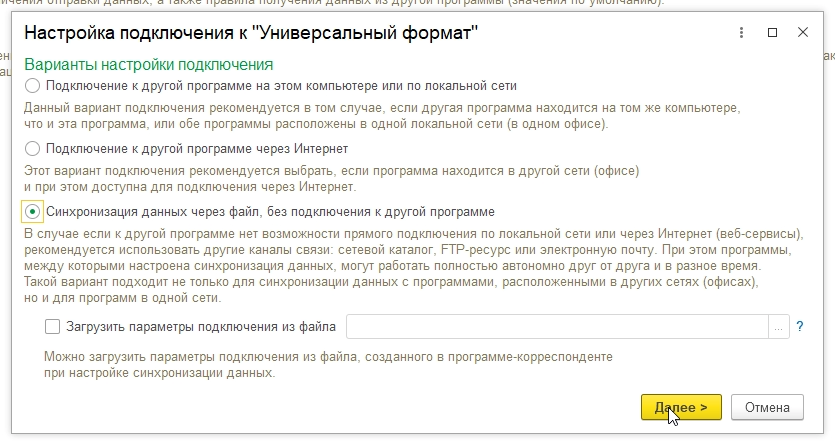
Task: Click the ellipsis browse button beside file field
Action: coord(779,326)
